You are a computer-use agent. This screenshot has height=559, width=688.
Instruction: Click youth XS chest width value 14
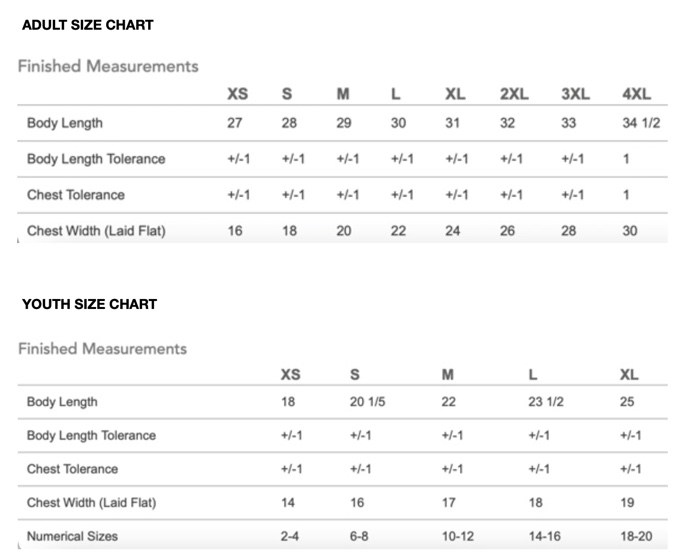(x=288, y=503)
